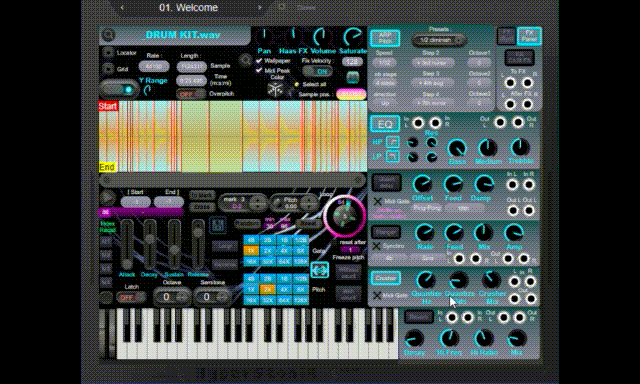Click the Volume knob

coord(322,37)
